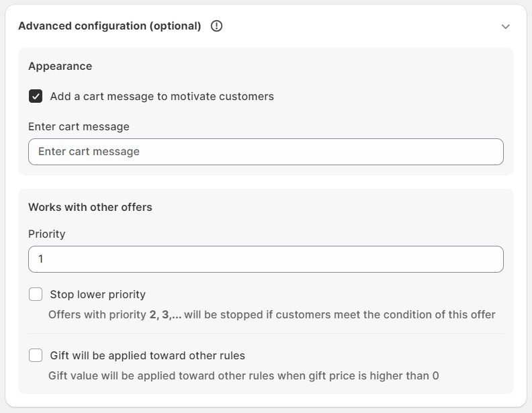Click the Appearance section heading

60,66
